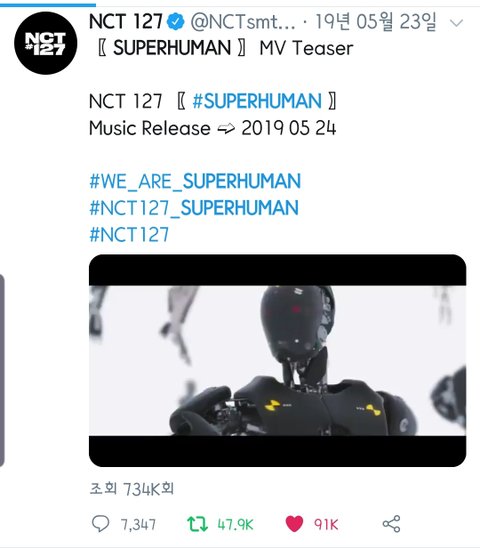This screenshot has height=548, width=480.
Task: Click the 47.9K retweet count
Action: click(235, 525)
